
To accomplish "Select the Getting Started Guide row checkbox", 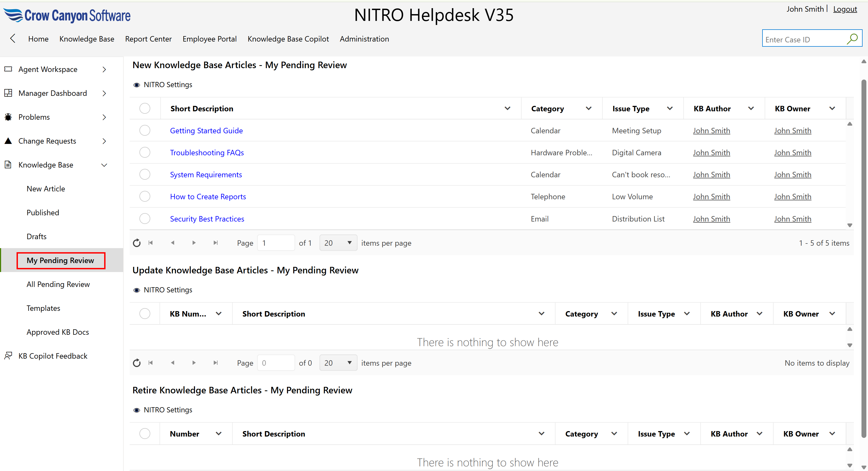I will click(x=145, y=131).
